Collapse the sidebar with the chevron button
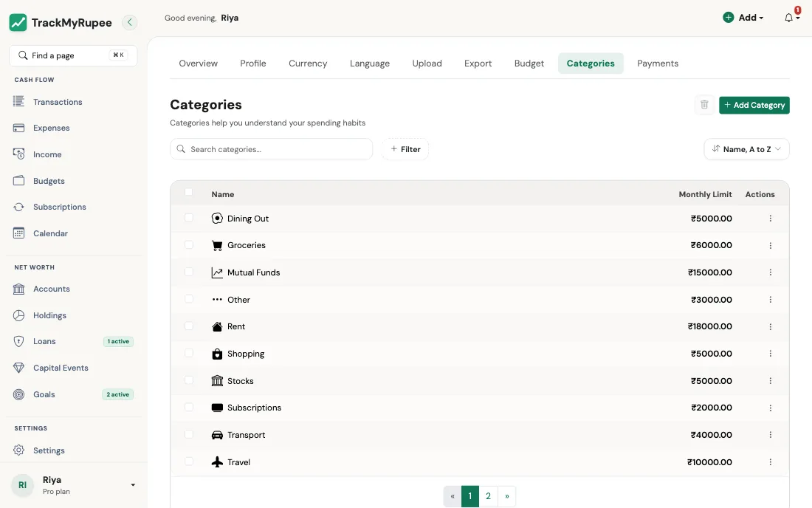The image size is (812, 508). (x=129, y=22)
